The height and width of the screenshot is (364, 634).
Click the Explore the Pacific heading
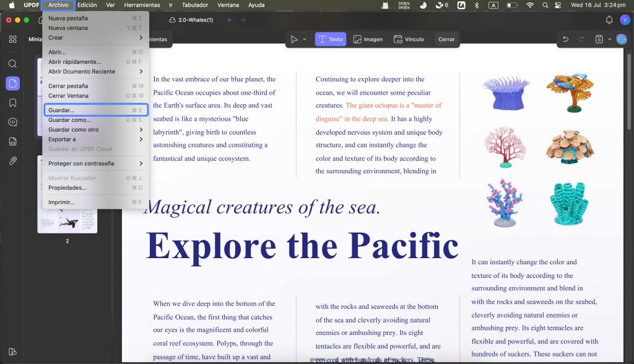pyautogui.click(x=302, y=246)
